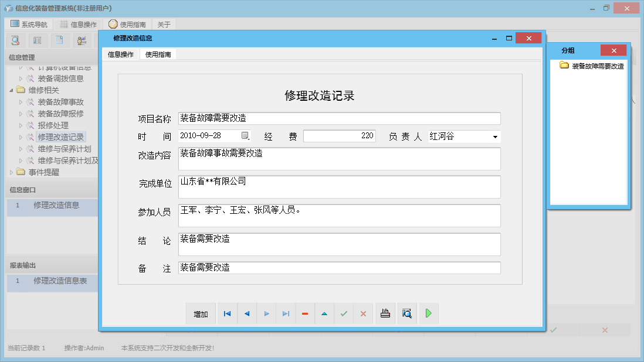Collapse the 维修相关 tree folder

[x=12, y=90]
